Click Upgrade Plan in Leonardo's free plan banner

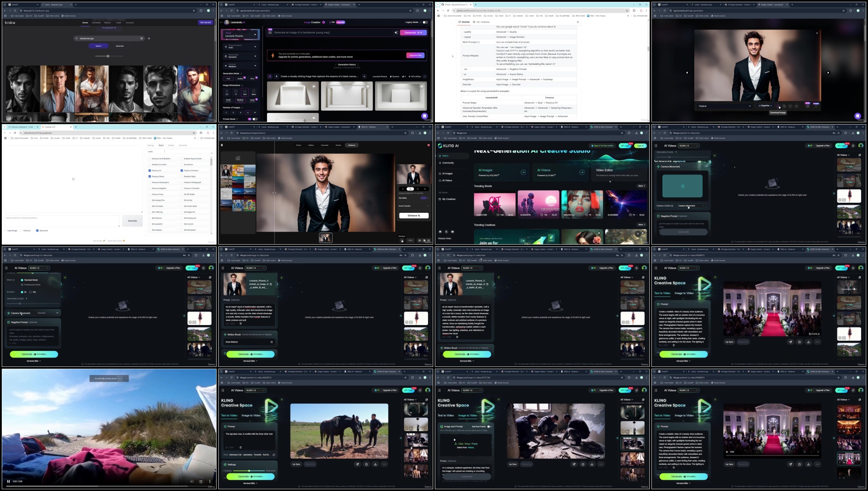pos(415,55)
